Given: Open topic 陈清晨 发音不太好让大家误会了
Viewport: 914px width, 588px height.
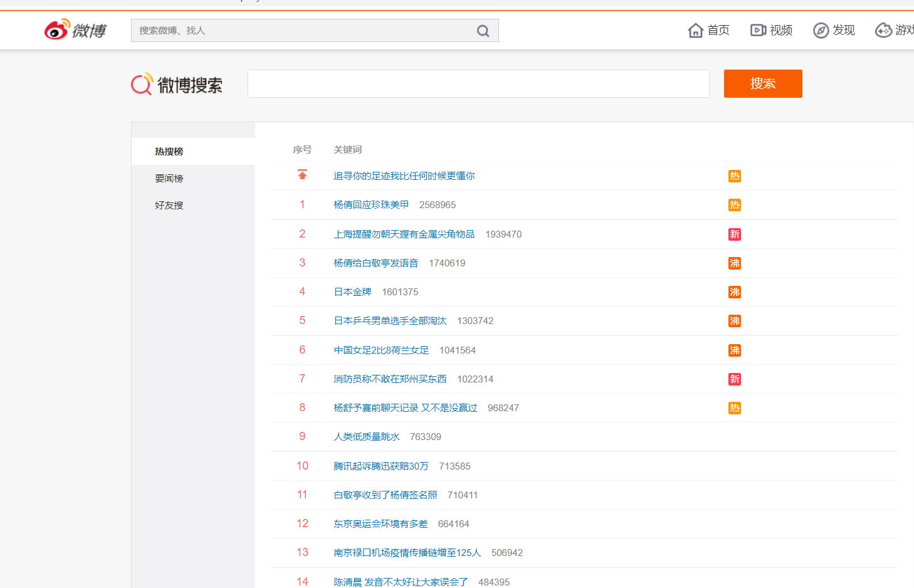Looking at the screenshot, I should click(x=401, y=582).
